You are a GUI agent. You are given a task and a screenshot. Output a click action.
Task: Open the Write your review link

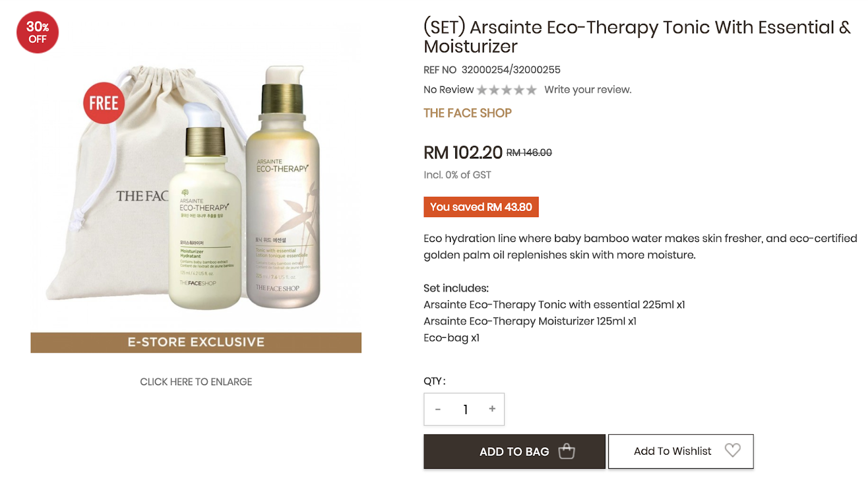pos(588,90)
